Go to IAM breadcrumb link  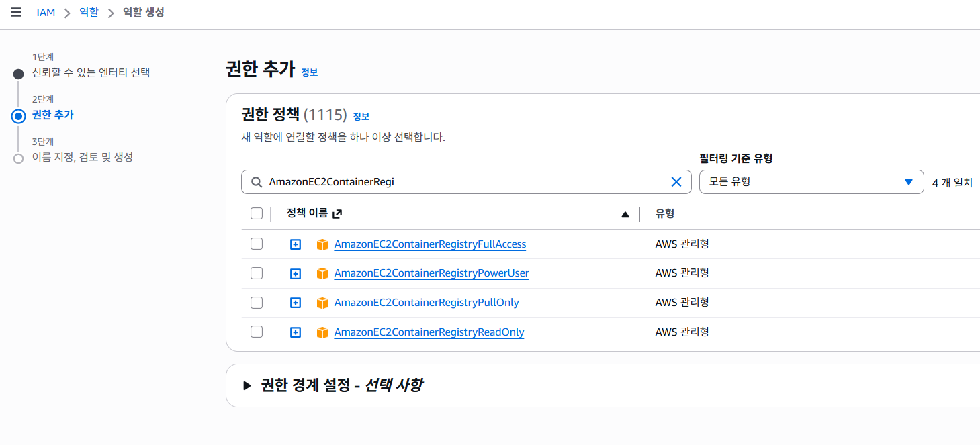(46, 13)
